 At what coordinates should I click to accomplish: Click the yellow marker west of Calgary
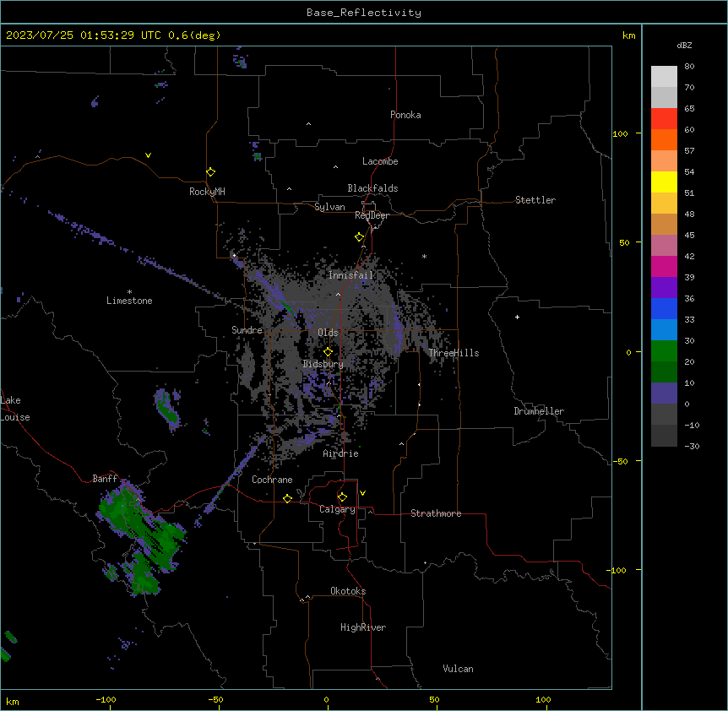(x=287, y=498)
